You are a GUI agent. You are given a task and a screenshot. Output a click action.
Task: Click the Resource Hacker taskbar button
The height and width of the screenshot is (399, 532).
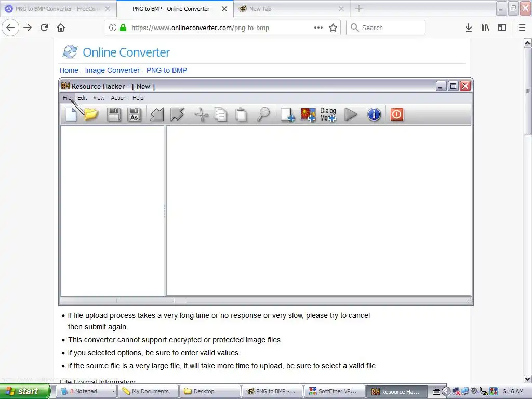coord(397,391)
